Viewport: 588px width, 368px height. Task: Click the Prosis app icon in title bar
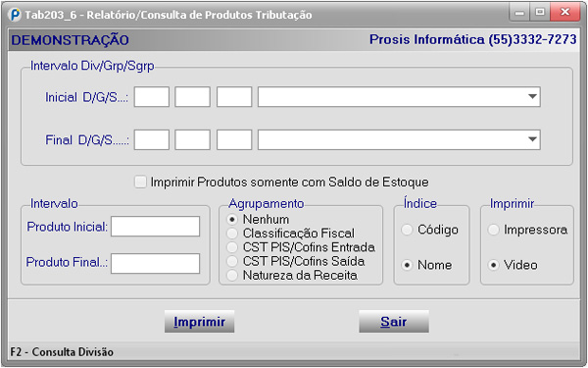pos(15,15)
